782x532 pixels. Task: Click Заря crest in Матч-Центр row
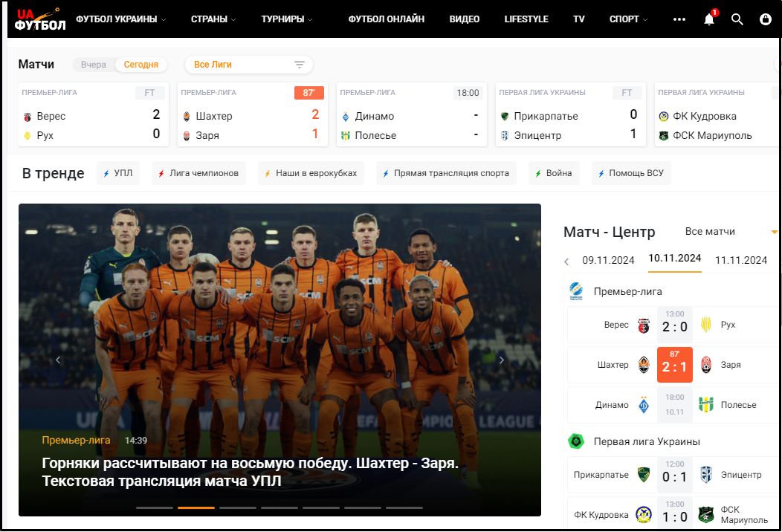click(706, 365)
